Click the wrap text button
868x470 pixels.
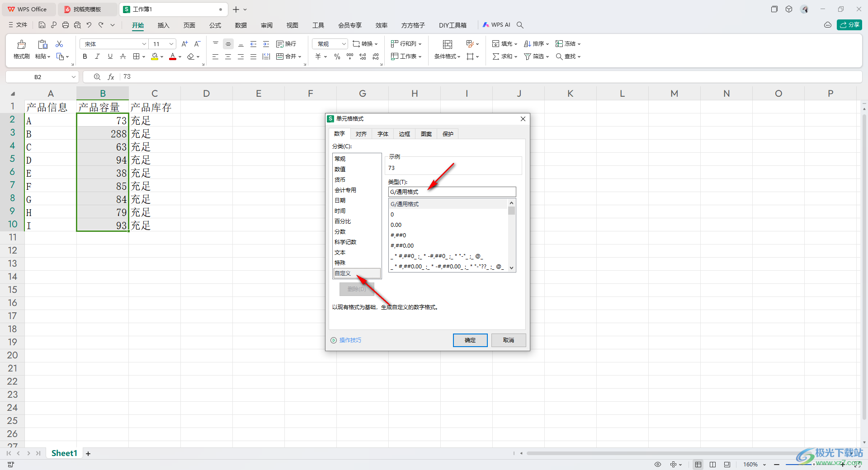tap(286, 44)
